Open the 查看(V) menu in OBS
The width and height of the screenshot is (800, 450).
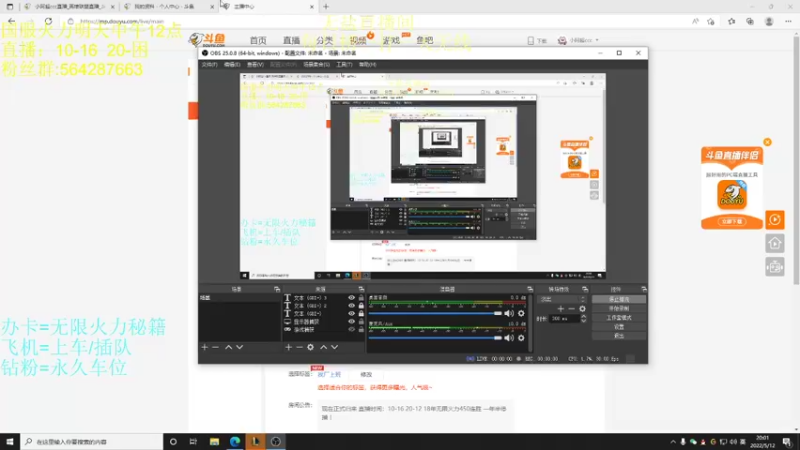point(255,65)
